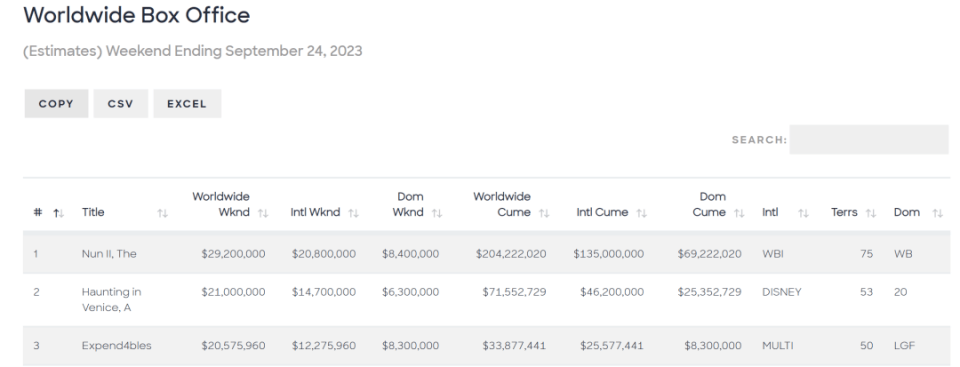Image resolution: width=960 pixels, height=367 pixels.
Task: Select the Expend4bles row title
Action: coord(116,346)
